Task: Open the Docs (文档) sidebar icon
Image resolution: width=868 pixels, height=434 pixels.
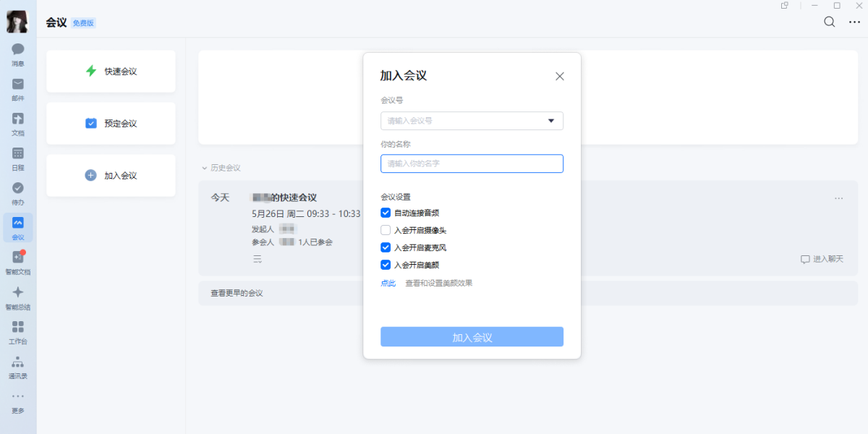Action: pyautogui.click(x=18, y=124)
